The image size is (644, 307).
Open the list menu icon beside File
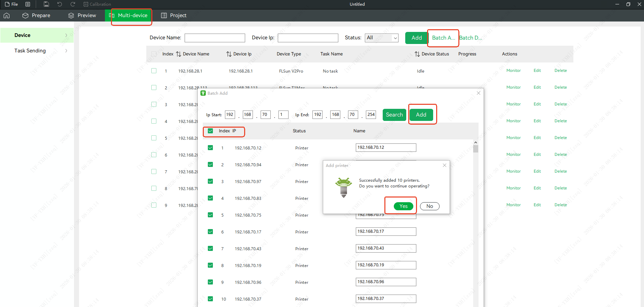[28, 4]
